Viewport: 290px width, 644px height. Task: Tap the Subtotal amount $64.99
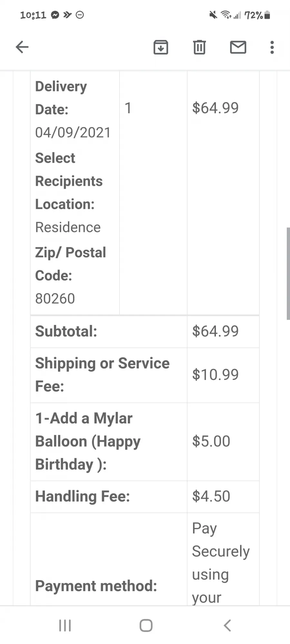[x=215, y=331]
